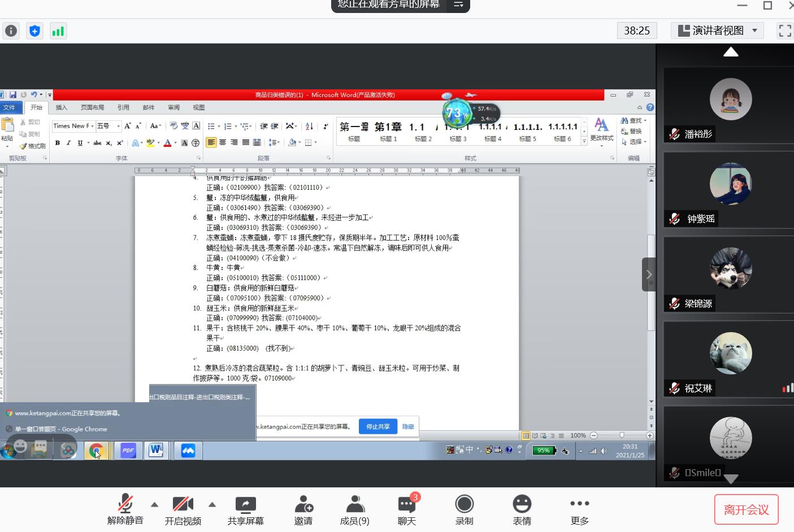This screenshot has height=532, width=794.
Task: Open the Reactions emoji icon
Action: [522, 509]
